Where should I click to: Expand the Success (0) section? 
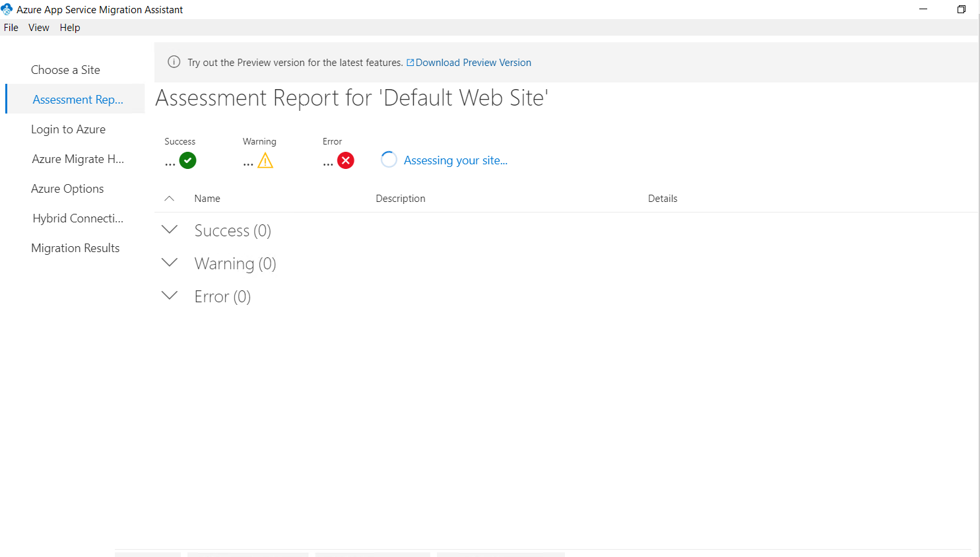click(x=170, y=230)
